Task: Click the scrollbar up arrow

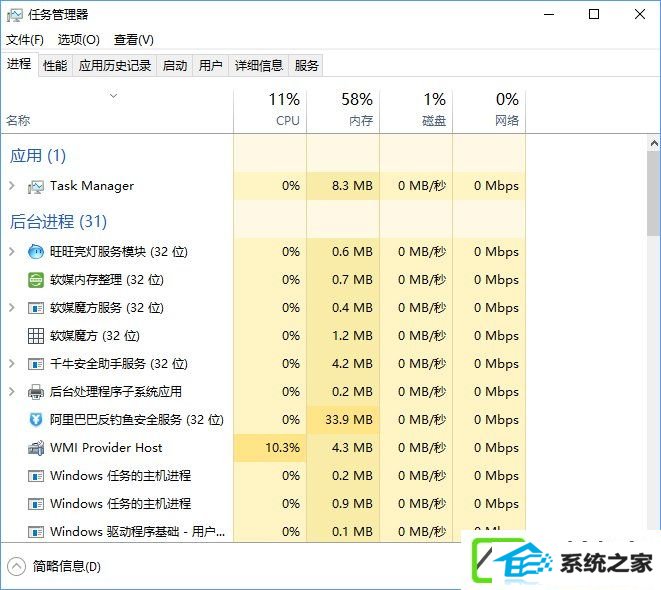Action: 654,144
